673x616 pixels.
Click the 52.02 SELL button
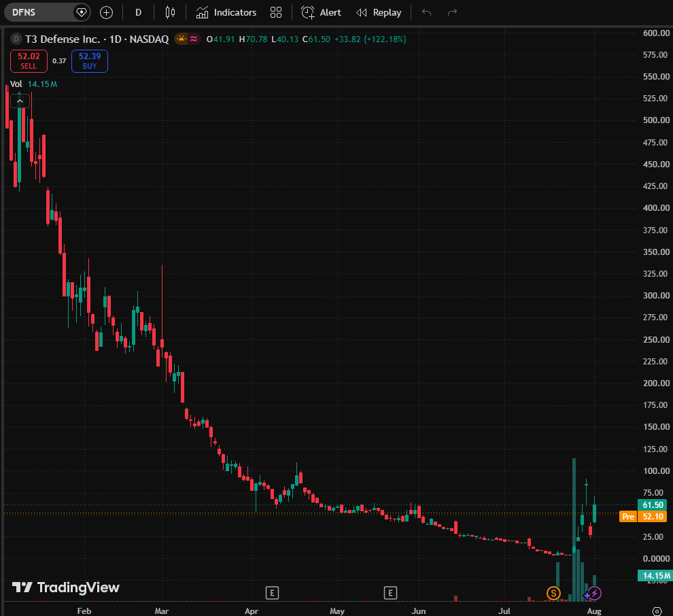click(29, 61)
